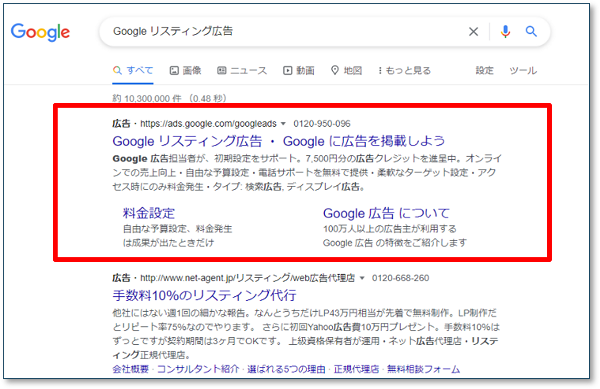The image size is (600, 389).
Task: Clear the search box with X icon
Action: [473, 31]
